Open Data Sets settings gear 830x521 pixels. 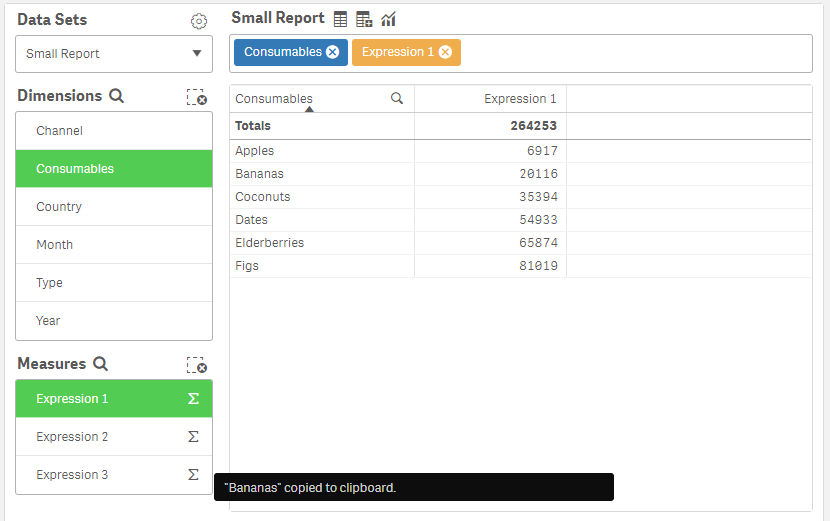pyautogui.click(x=199, y=21)
